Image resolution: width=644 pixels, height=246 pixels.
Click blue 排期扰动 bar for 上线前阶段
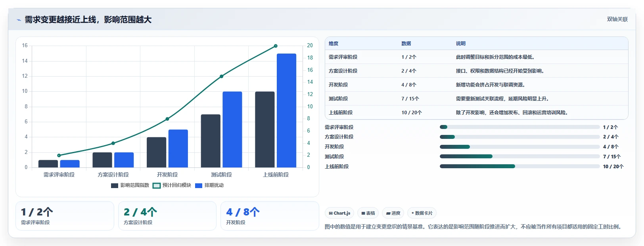pyautogui.click(x=287, y=111)
